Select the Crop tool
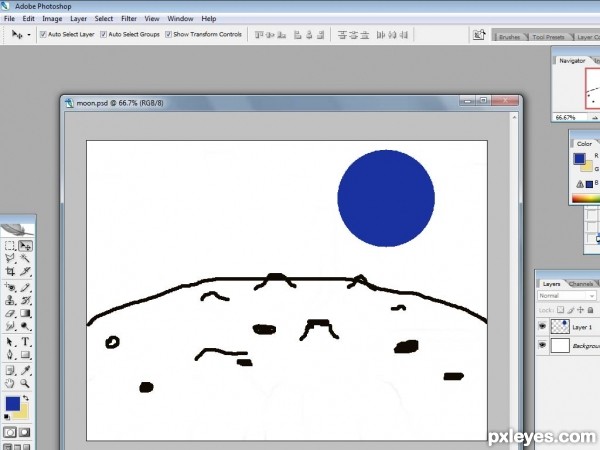This screenshot has width=600, height=450. (10, 271)
